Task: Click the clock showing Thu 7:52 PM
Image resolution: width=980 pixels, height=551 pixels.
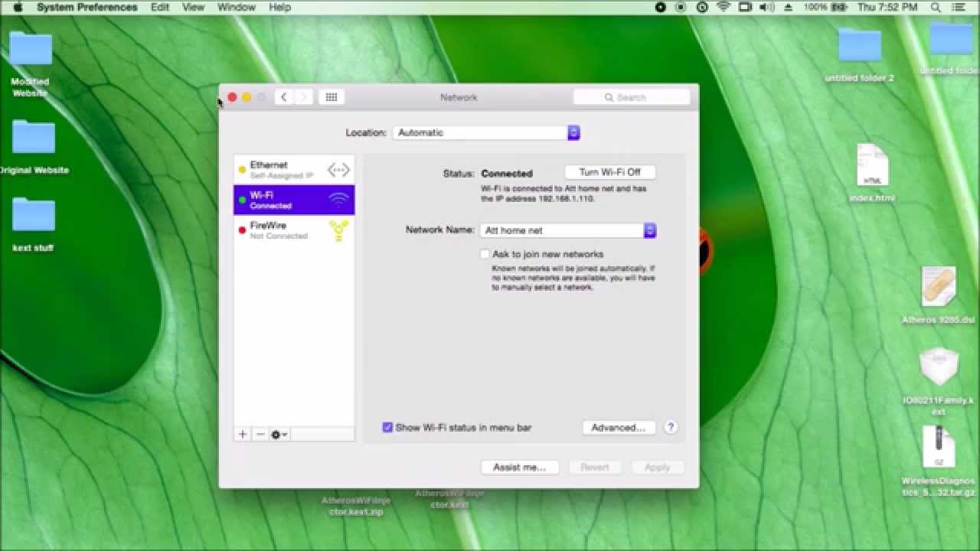Action: point(887,7)
